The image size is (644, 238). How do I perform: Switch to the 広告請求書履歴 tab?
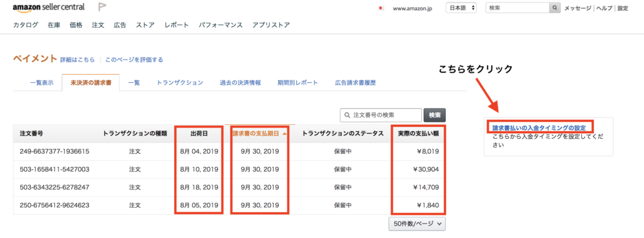pyautogui.click(x=355, y=82)
